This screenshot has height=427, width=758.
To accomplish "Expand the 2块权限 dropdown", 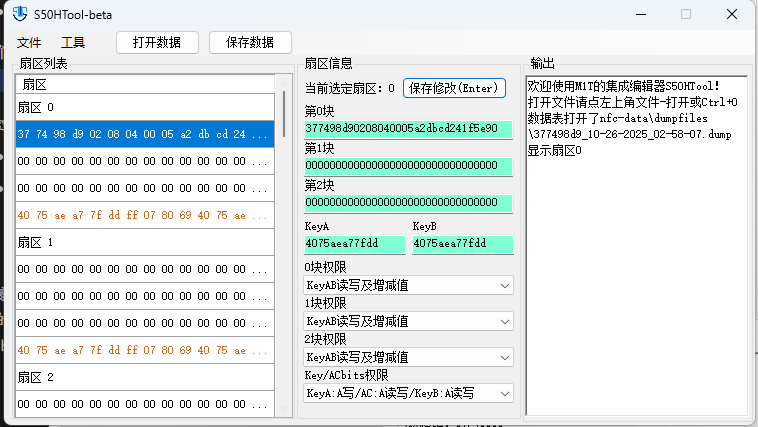I will 408,358.
